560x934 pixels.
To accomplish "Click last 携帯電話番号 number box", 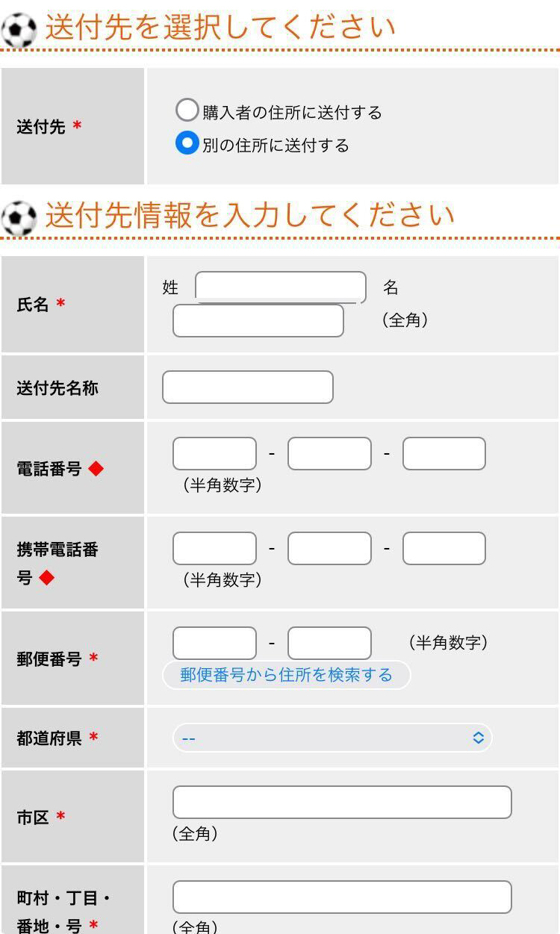I will [444, 549].
